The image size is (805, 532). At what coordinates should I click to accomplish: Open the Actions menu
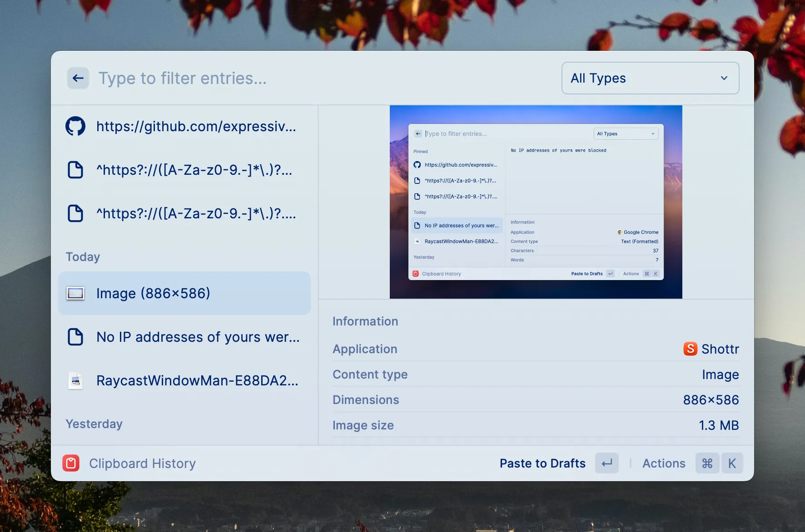pos(663,463)
